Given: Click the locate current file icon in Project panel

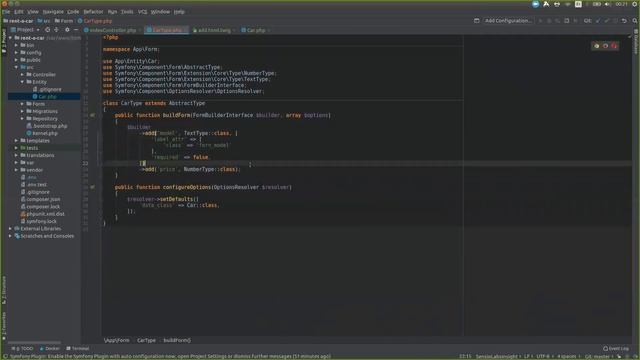Looking at the screenshot, I should pyautogui.click(x=47, y=30).
